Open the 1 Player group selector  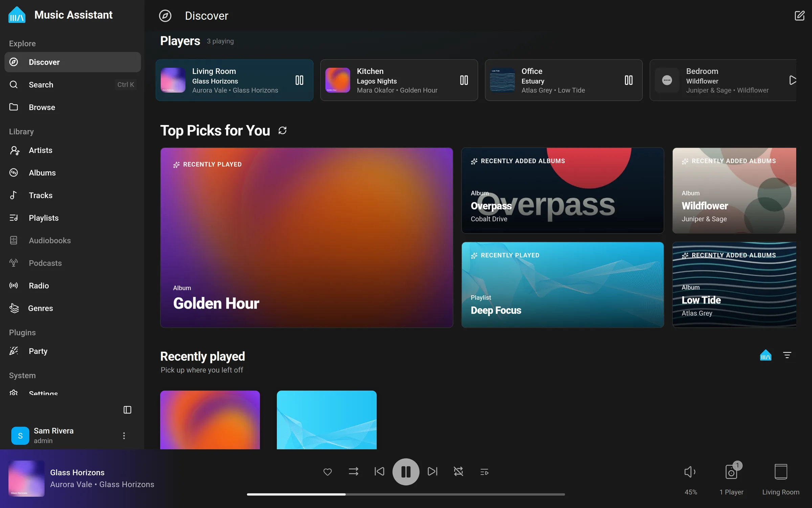click(731, 479)
